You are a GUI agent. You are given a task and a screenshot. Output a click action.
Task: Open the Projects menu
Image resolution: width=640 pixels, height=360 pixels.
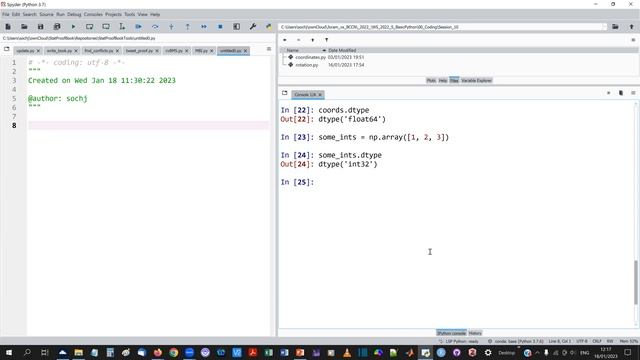[x=113, y=14]
